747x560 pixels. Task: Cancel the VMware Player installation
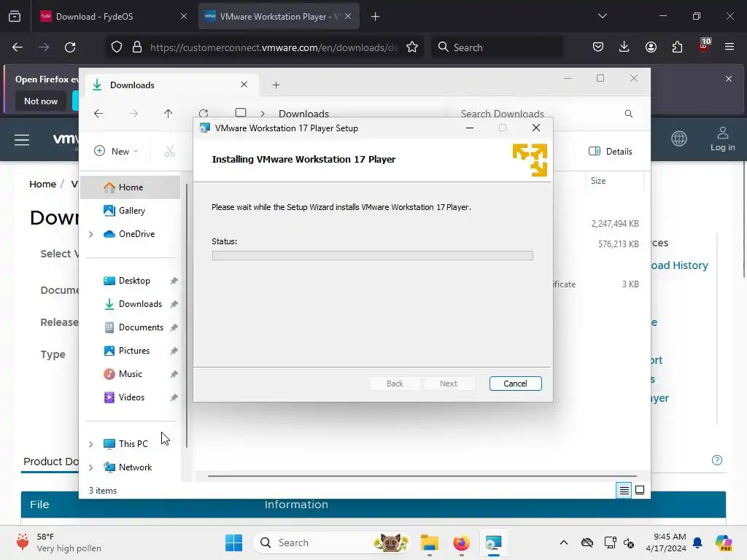point(515,384)
